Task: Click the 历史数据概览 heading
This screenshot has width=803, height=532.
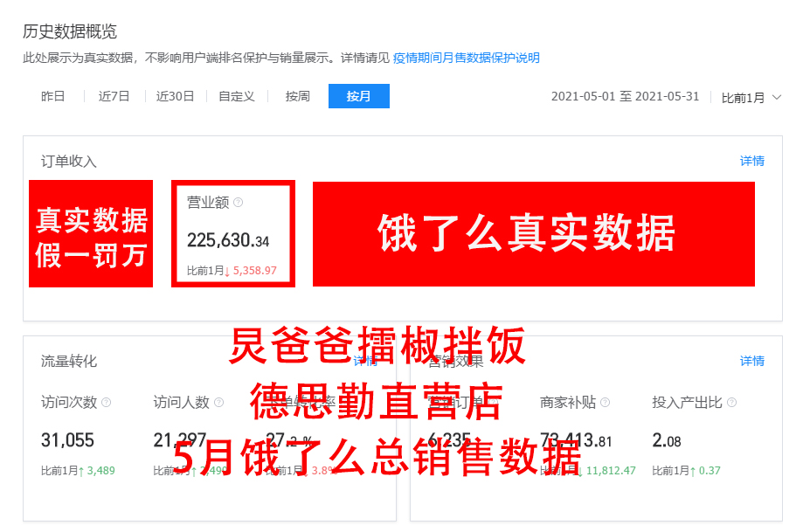Action: tap(70, 31)
